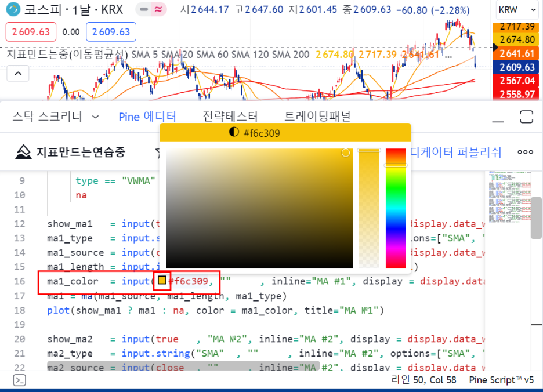Click the saturation-brightness gradient square
The width and height of the screenshot is (543, 392).
click(x=260, y=208)
